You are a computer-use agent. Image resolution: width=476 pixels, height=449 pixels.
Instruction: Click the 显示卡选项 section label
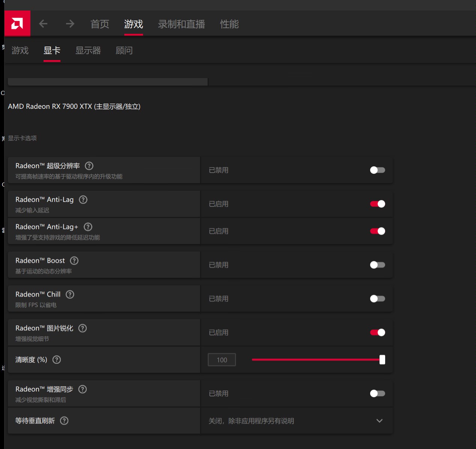pos(22,138)
